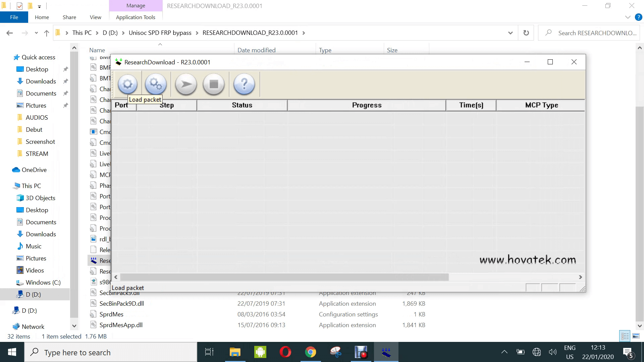
Task: Click the Refresh icon in the Explorer address bar
Action: [526, 33]
